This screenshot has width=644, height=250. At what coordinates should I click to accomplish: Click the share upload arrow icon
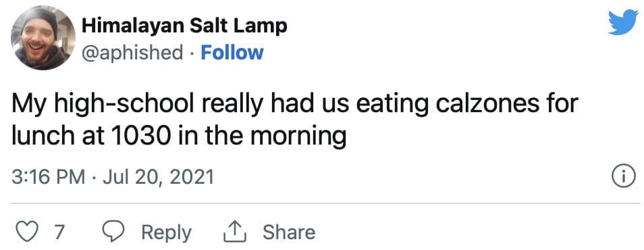point(234,232)
